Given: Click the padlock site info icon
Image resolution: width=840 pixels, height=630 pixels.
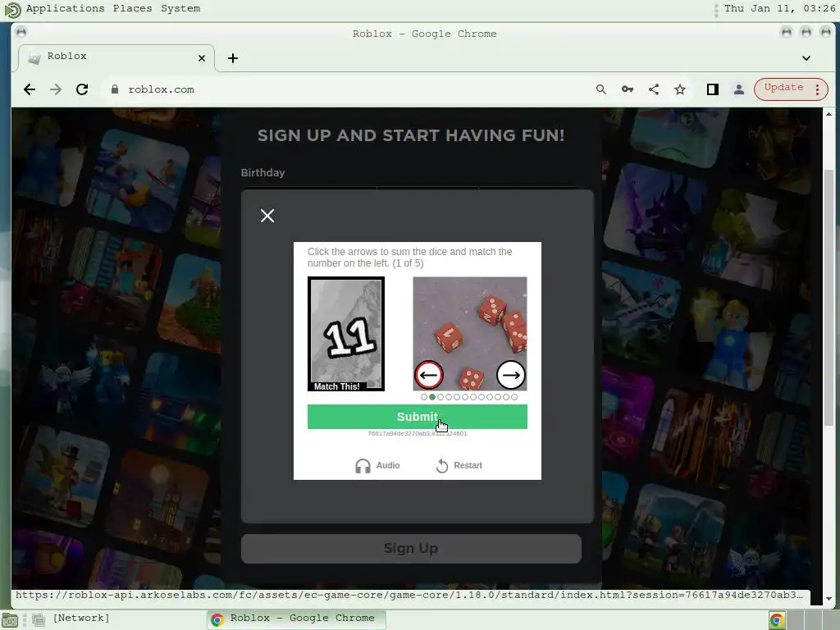Looking at the screenshot, I should click(114, 89).
